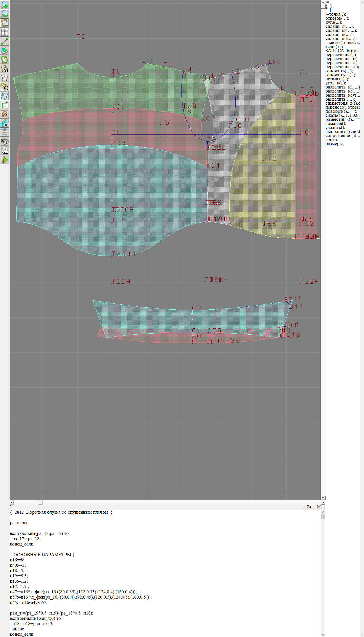Open the pattern M icon tool
Screen dimensions: 364x637
[5, 69]
